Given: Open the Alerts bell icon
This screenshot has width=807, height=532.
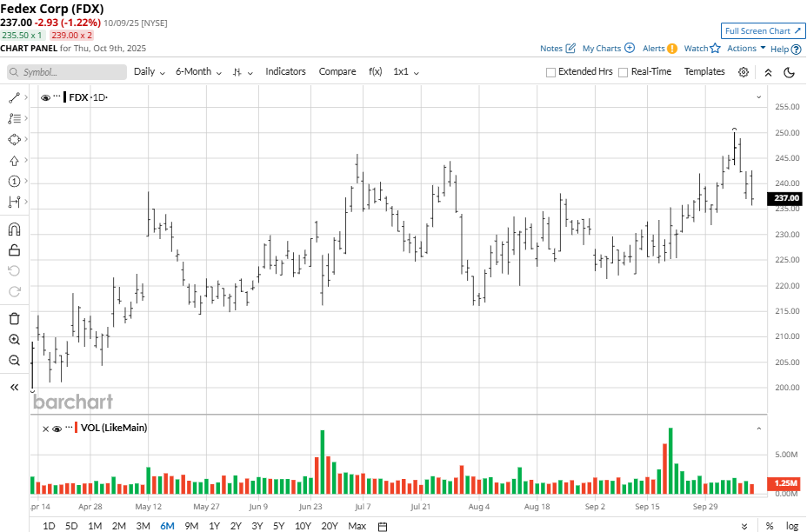Looking at the screenshot, I should point(672,49).
